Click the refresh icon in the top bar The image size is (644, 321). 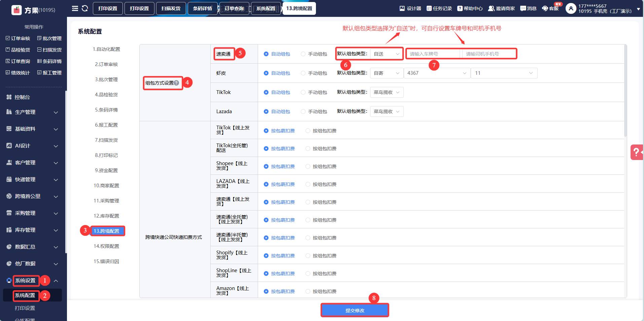[85, 8]
